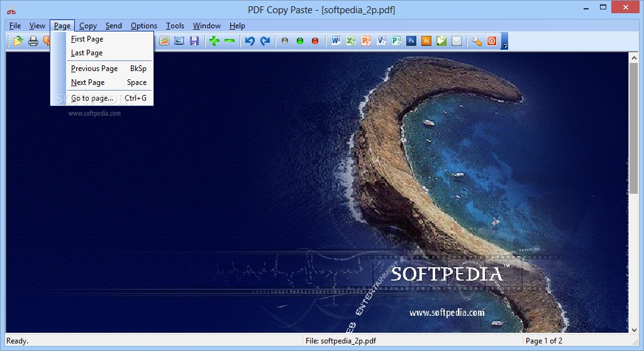
Task: Click the gray circle indicator button
Action: 285,41
